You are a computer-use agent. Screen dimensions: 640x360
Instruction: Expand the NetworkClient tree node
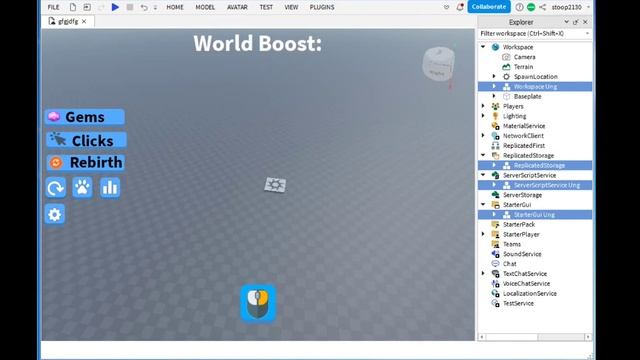pos(483,136)
